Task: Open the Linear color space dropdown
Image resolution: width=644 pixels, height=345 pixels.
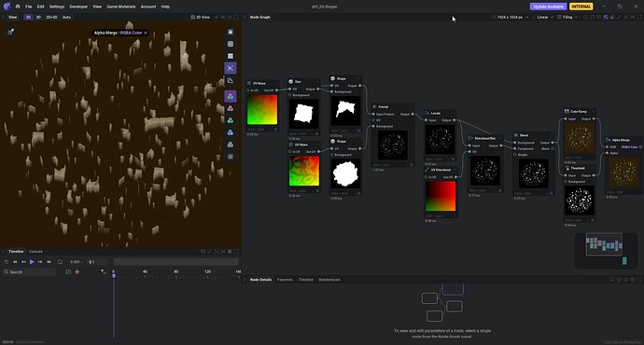Action: 543,17
